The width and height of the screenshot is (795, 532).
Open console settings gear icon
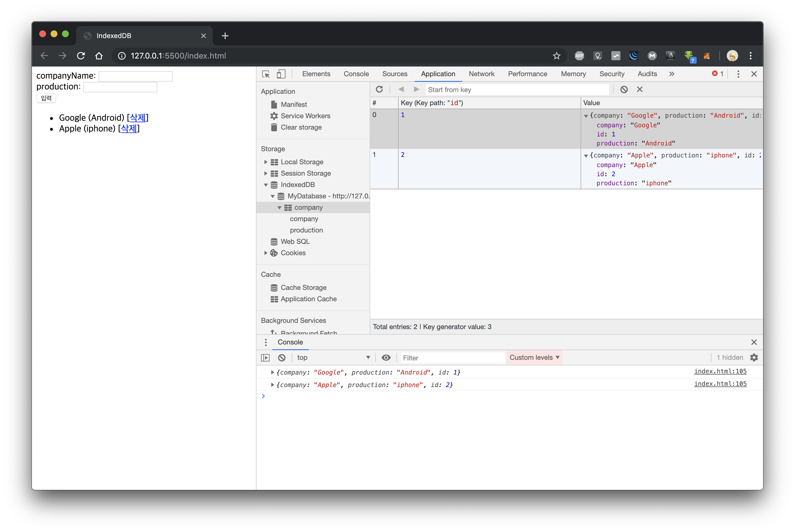(x=754, y=358)
